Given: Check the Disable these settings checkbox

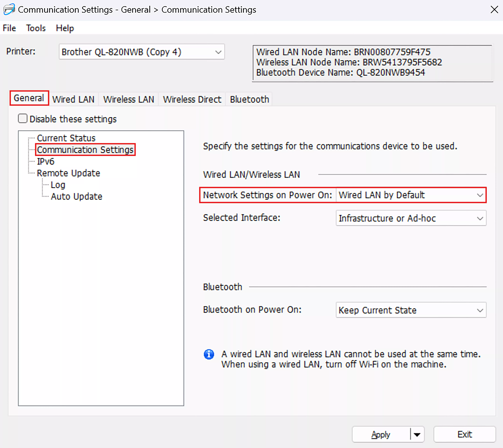Looking at the screenshot, I should coord(23,119).
